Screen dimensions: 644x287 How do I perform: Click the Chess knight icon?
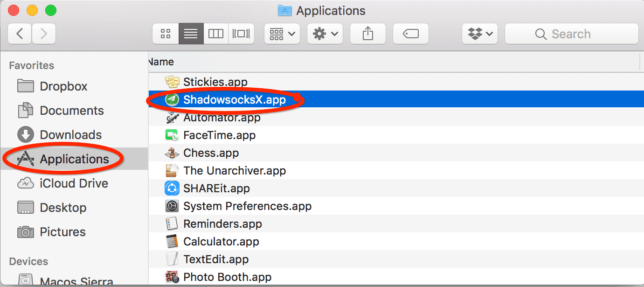tap(173, 153)
